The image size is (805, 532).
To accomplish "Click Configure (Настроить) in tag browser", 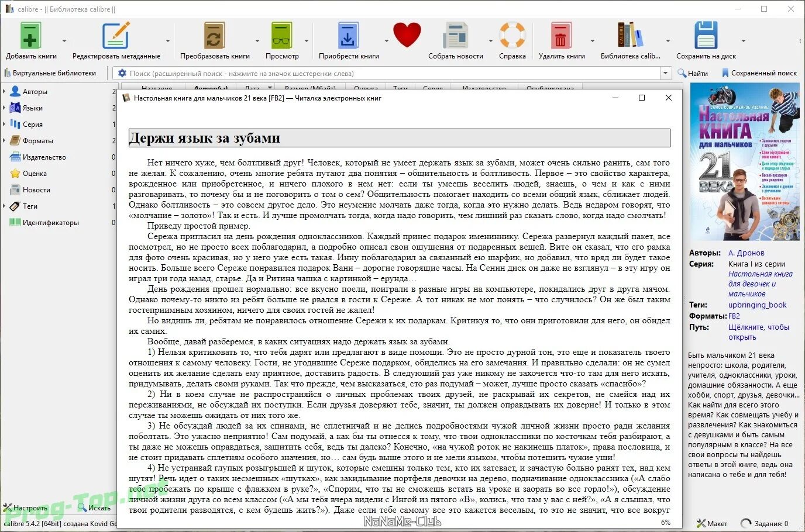I will coord(25,508).
